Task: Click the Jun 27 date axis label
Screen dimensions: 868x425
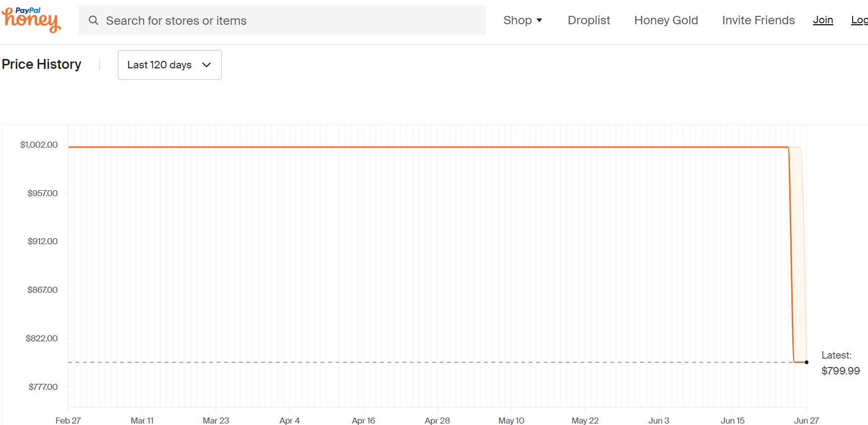Action: click(806, 421)
